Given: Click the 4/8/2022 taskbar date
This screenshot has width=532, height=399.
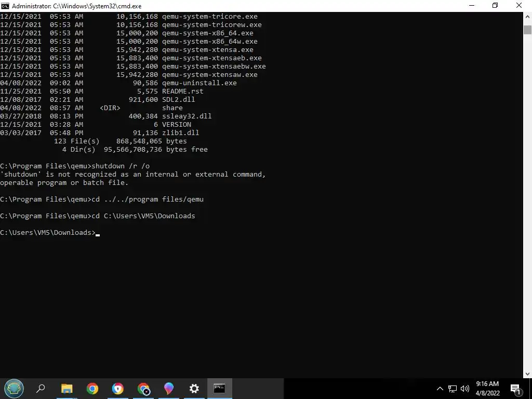Looking at the screenshot, I should pyautogui.click(x=487, y=393).
